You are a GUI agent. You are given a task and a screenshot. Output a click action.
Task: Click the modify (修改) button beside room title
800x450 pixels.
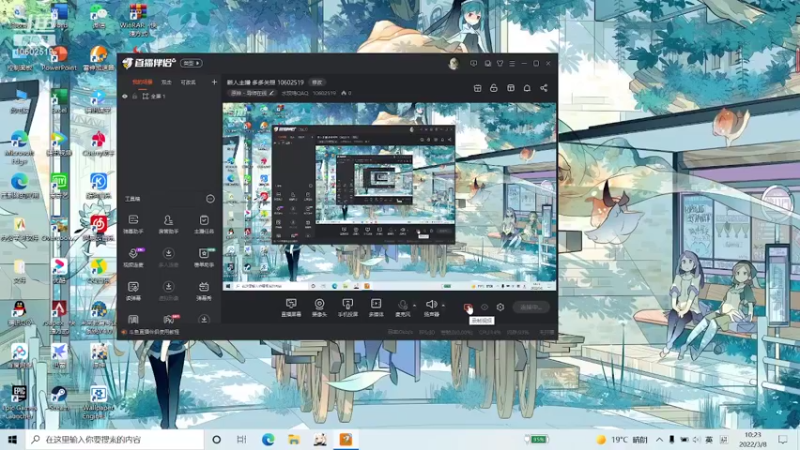(317, 82)
